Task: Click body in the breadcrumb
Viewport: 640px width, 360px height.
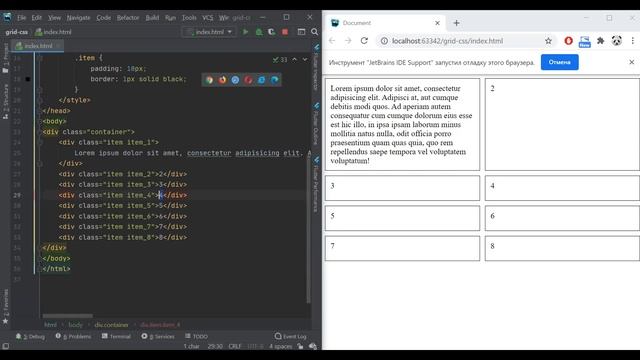Action: (75, 325)
